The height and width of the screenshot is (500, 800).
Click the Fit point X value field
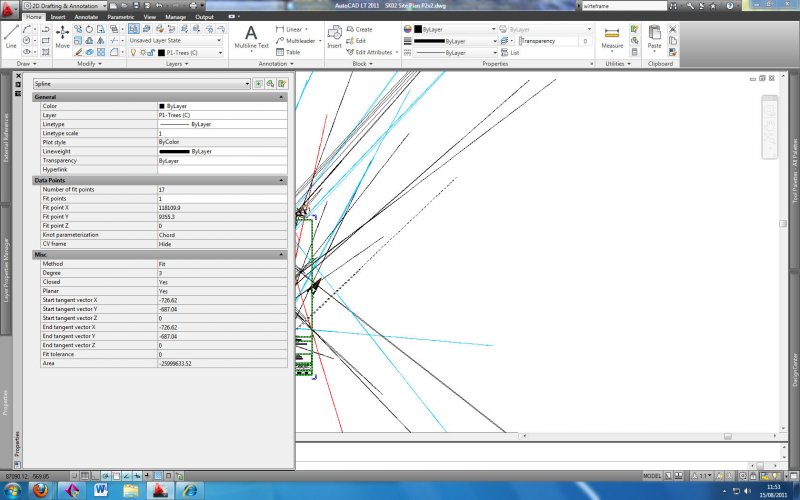click(222, 208)
